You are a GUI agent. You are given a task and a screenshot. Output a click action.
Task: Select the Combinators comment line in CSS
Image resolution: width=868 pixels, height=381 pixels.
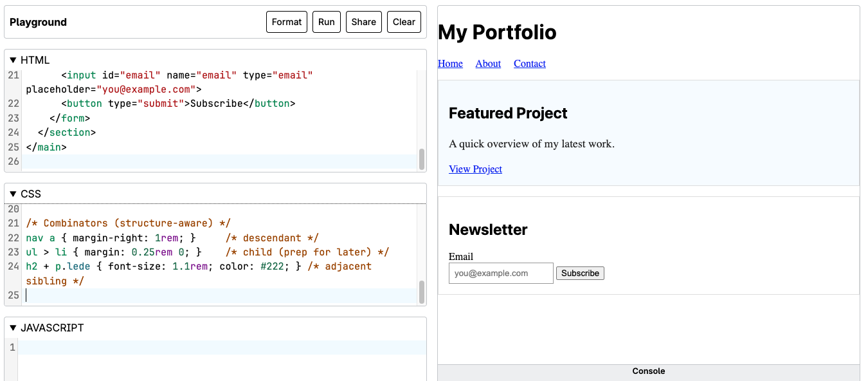click(x=129, y=223)
